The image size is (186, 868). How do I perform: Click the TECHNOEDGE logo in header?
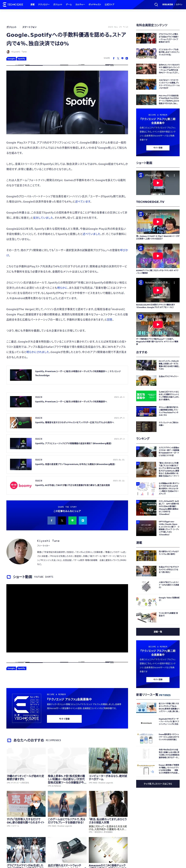(x=13, y=4)
